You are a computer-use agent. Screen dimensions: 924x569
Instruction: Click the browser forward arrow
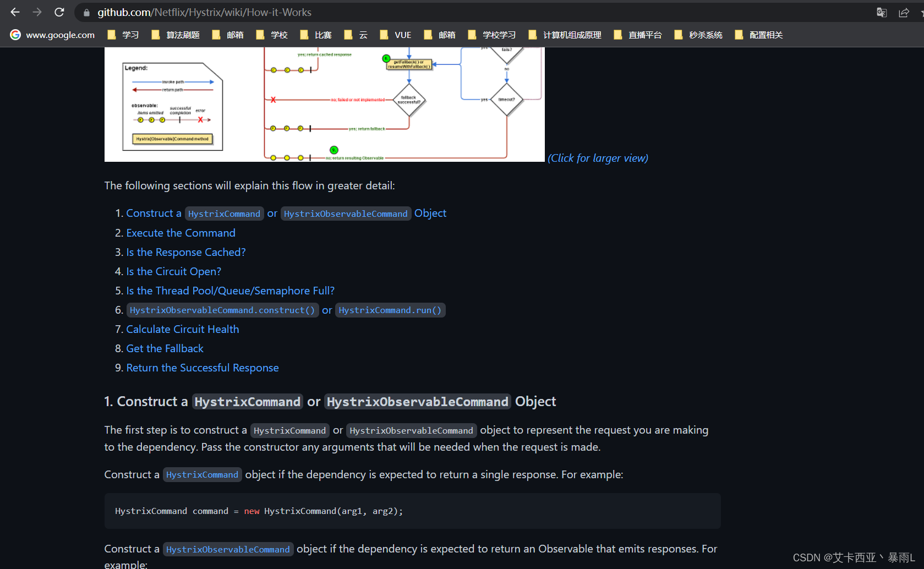coord(37,12)
